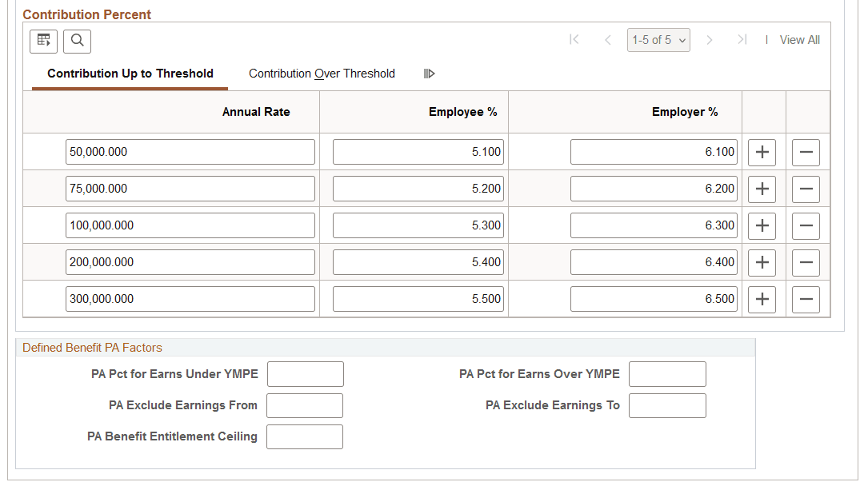868x486 pixels.
Task: Click the PA Exclude Earnings To field
Action: coord(667,405)
